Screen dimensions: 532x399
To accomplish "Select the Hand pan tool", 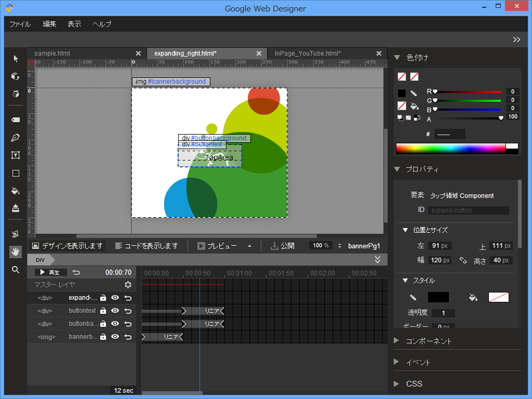I will tap(16, 252).
